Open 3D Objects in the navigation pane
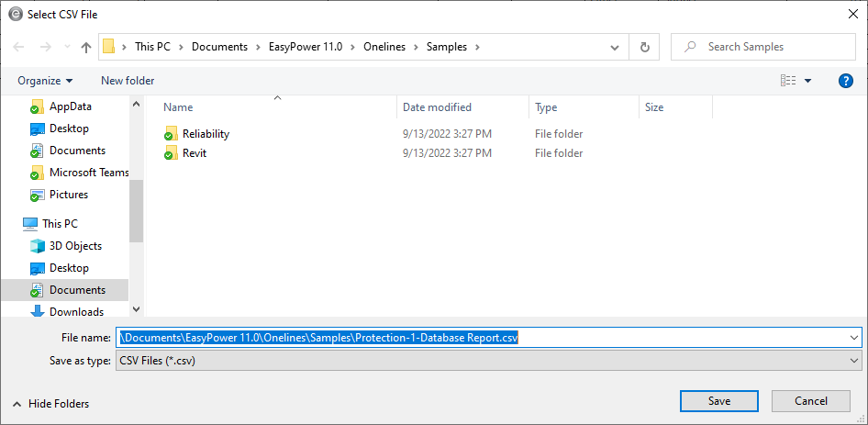 [75, 246]
